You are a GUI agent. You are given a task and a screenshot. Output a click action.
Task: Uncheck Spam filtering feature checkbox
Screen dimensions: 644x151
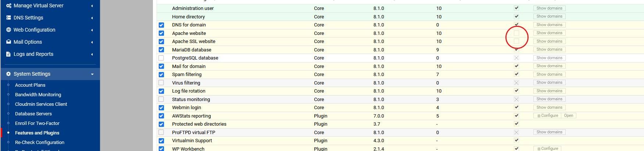[161, 75]
